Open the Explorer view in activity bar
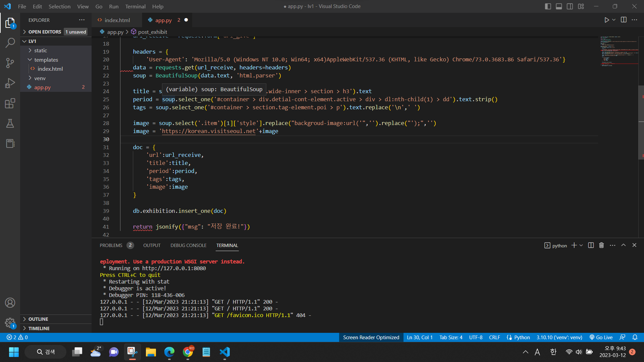Screen dimensions: 644x362 (x=10, y=23)
